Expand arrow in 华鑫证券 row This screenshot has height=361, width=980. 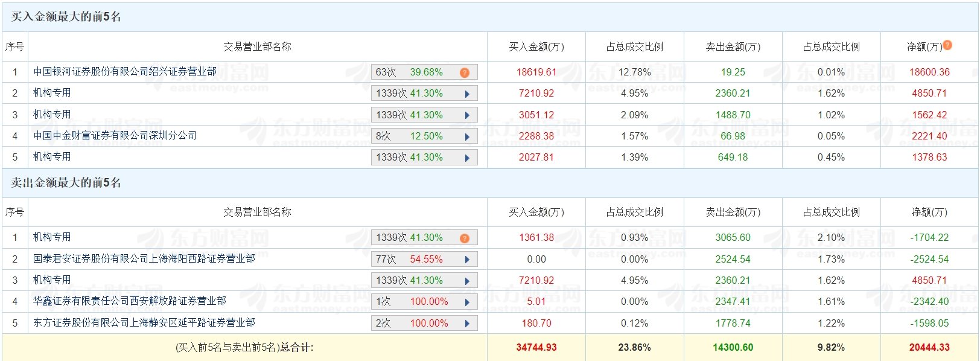467,302
